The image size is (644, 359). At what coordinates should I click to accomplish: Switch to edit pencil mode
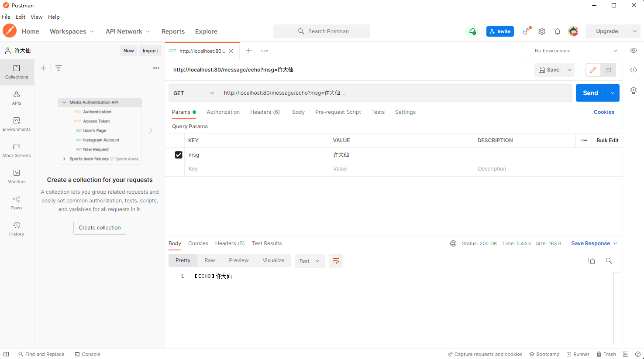(593, 70)
